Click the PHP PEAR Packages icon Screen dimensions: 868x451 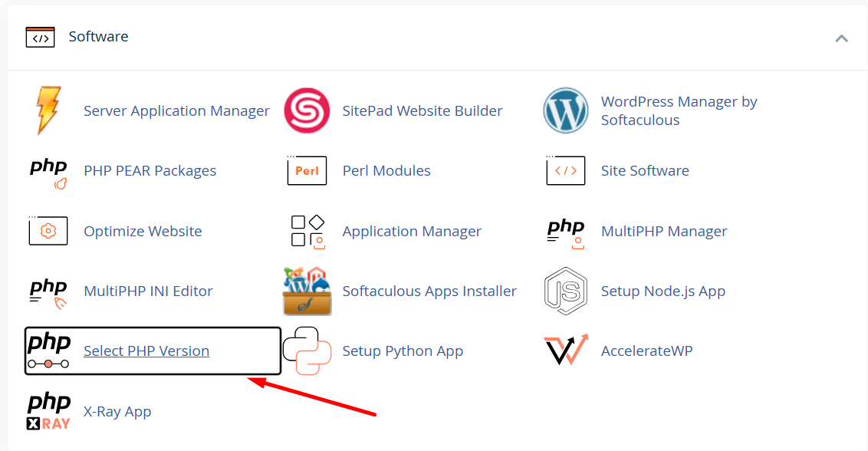pos(48,173)
